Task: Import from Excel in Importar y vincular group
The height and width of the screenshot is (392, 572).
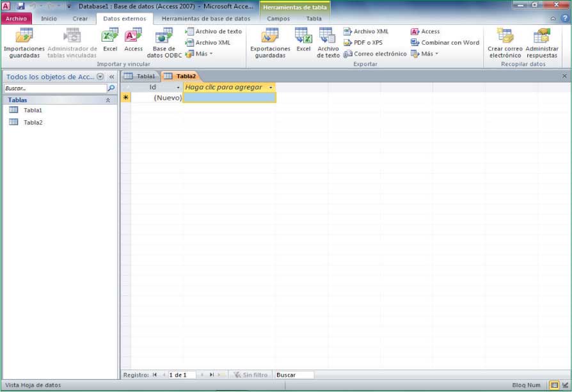Action: 110,40
